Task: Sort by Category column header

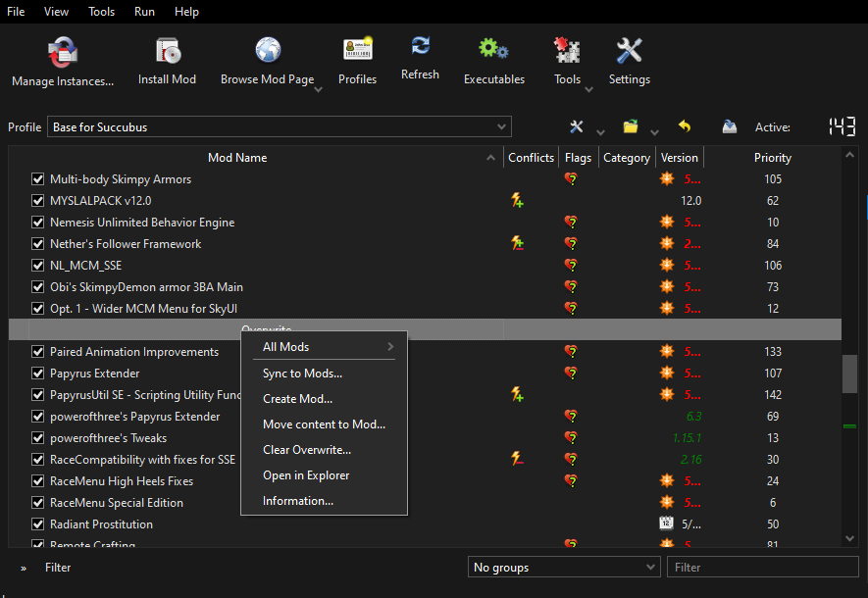Action: 627,158
